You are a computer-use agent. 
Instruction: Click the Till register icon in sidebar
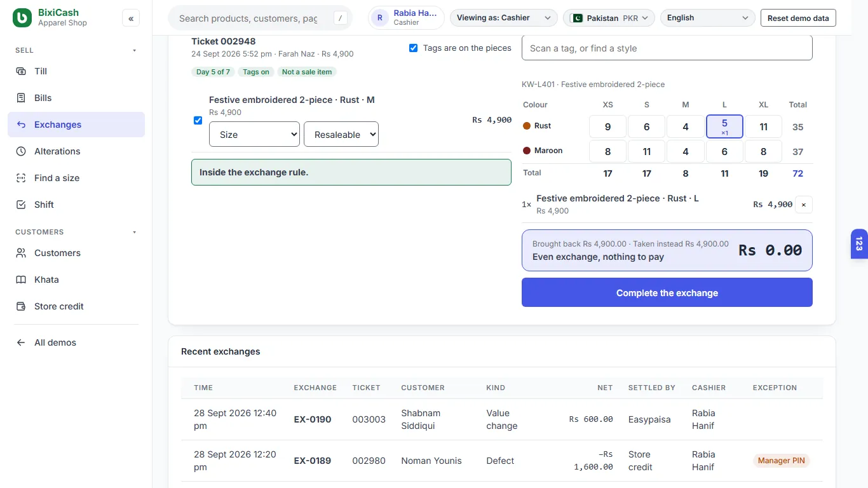click(21, 71)
